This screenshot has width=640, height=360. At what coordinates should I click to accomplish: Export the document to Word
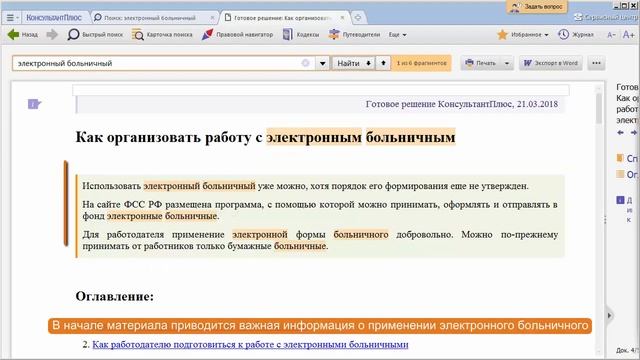coord(551,63)
